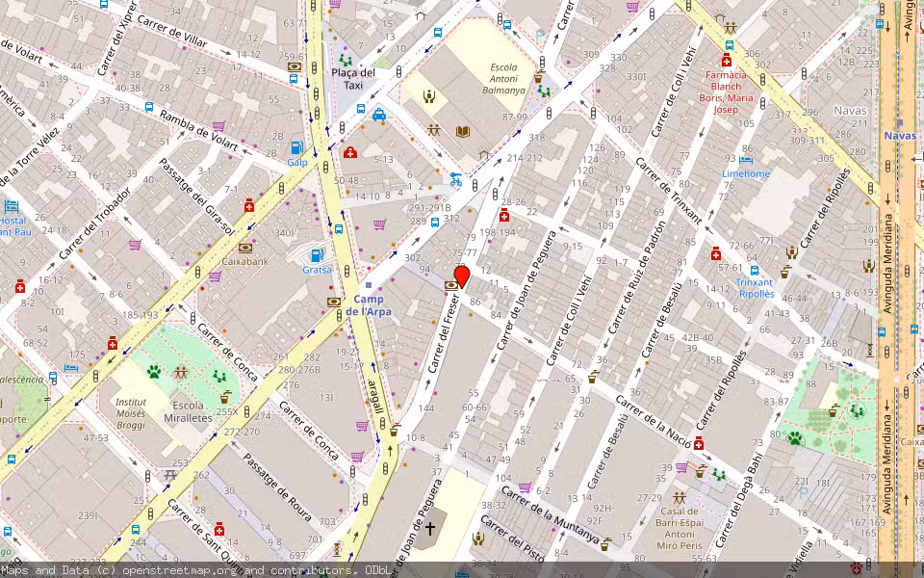Click the Limehome text label
The height and width of the screenshot is (578, 924).
(746, 174)
